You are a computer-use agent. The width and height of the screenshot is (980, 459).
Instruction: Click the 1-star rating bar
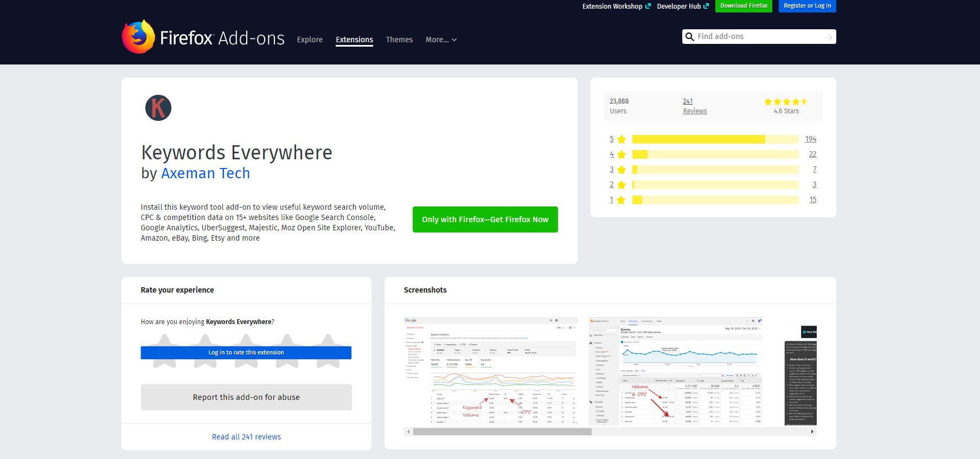point(715,200)
